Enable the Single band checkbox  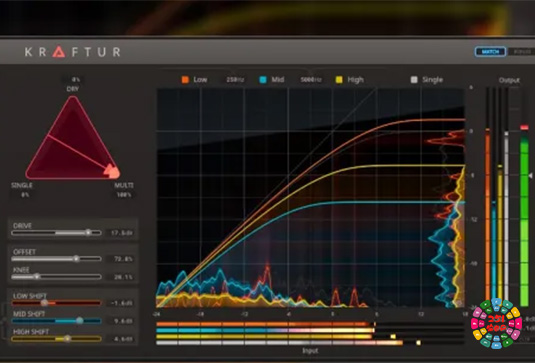coord(414,80)
